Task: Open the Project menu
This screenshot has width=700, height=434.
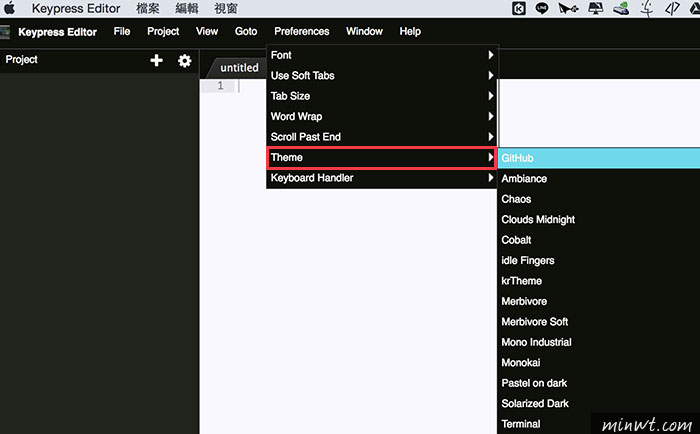Action: [163, 31]
